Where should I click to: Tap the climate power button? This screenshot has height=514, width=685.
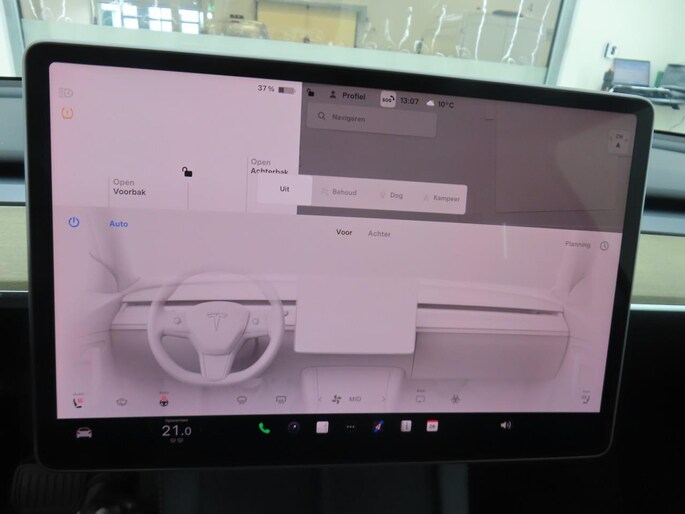coord(74,222)
